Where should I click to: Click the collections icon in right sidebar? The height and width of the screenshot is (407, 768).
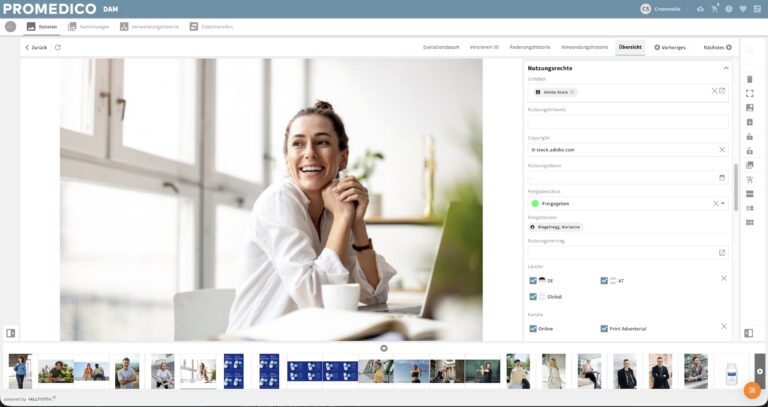pyautogui.click(x=749, y=165)
